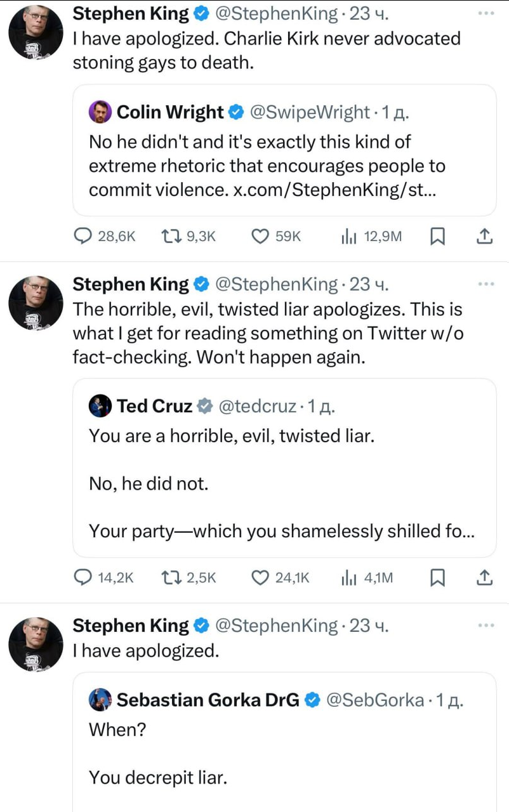Open more options on third tweet

click(x=486, y=625)
